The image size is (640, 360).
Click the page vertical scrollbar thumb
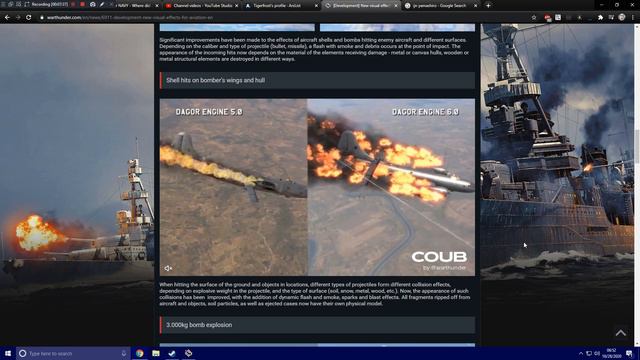coord(636,147)
